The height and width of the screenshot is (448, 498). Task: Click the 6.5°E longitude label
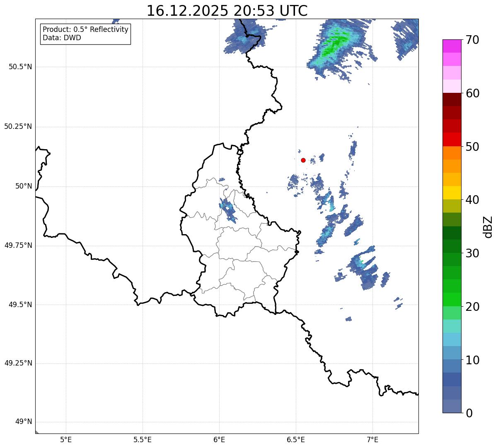click(296, 440)
